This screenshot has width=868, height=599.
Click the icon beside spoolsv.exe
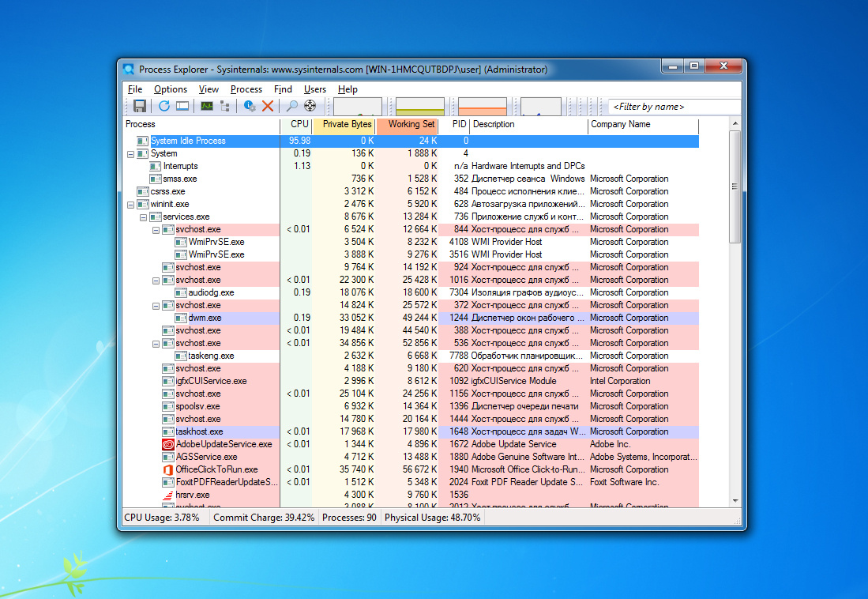coord(167,406)
